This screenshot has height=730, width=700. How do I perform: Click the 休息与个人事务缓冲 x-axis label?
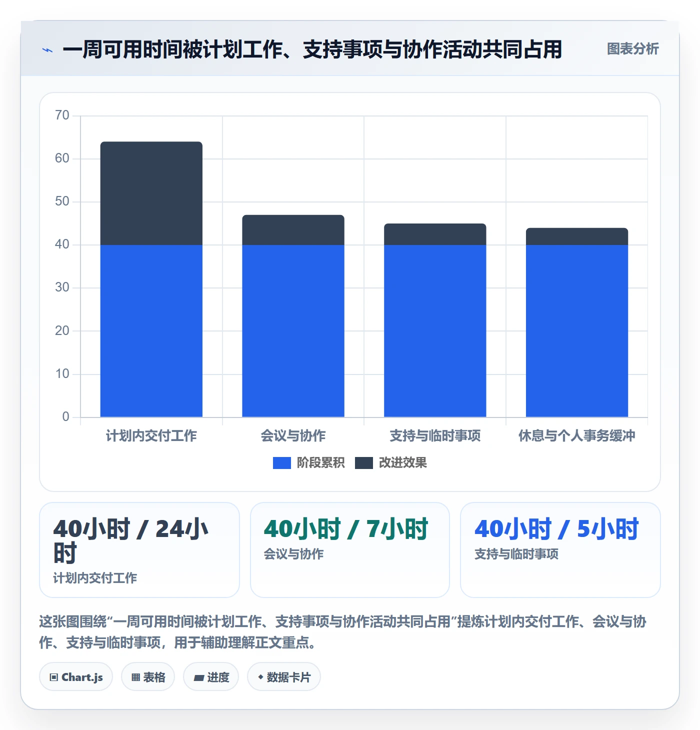[x=577, y=435]
